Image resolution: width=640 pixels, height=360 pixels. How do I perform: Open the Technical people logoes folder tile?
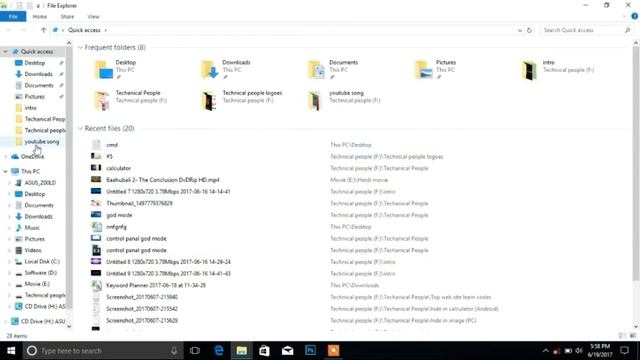tap(241, 100)
